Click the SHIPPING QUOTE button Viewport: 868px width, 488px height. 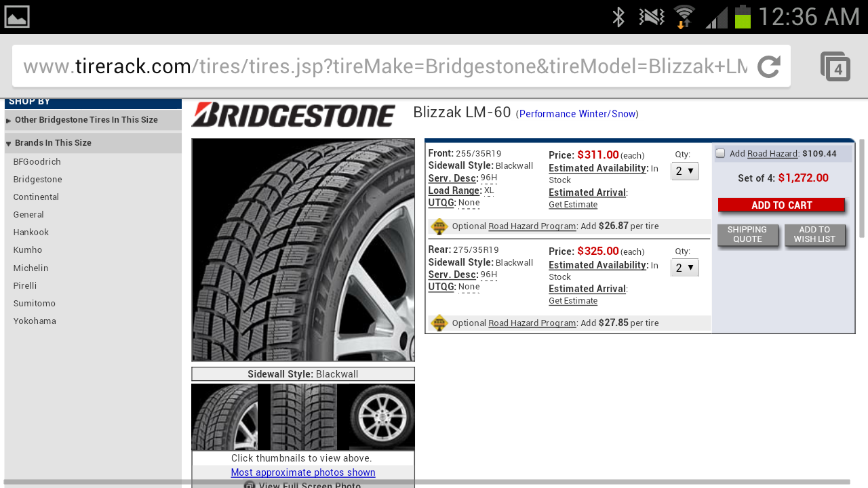747,235
